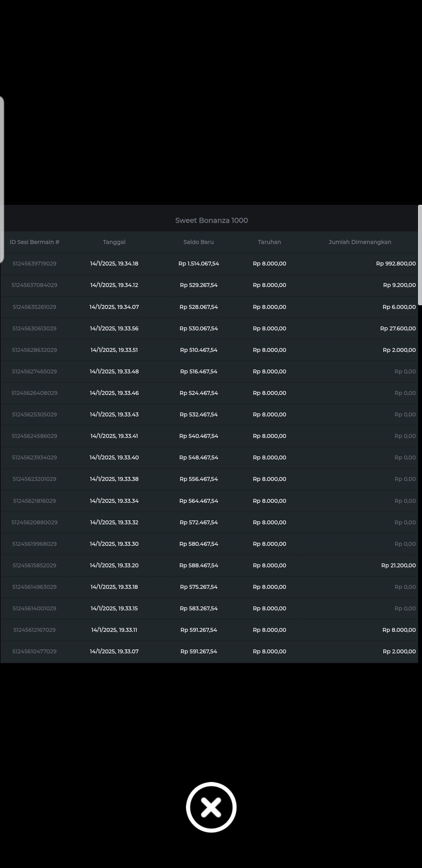Screen dimensions: 422x868
Task: Click the Rp 2.000,00 win in the 19.33.07 row
Action: [x=399, y=651]
